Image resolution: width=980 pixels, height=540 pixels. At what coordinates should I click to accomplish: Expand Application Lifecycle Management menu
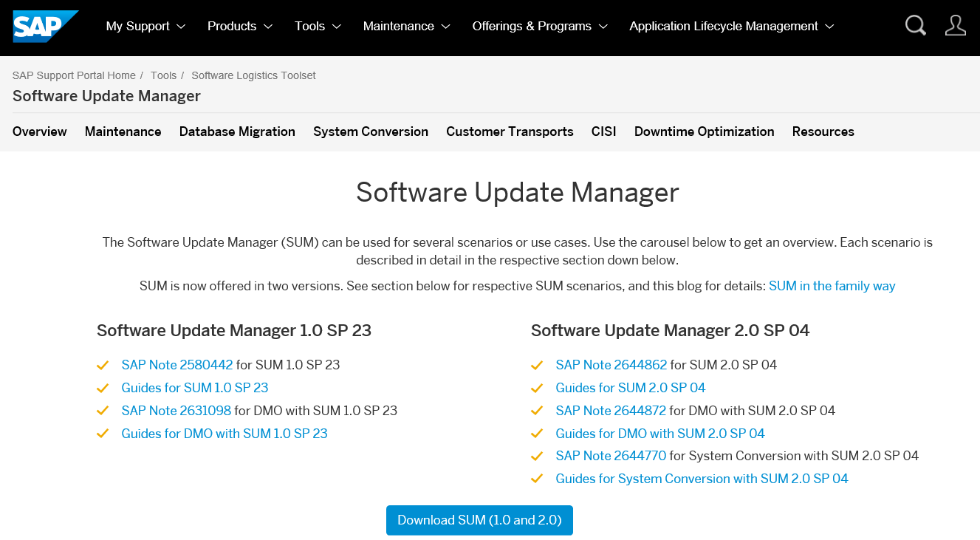click(732, 26)
